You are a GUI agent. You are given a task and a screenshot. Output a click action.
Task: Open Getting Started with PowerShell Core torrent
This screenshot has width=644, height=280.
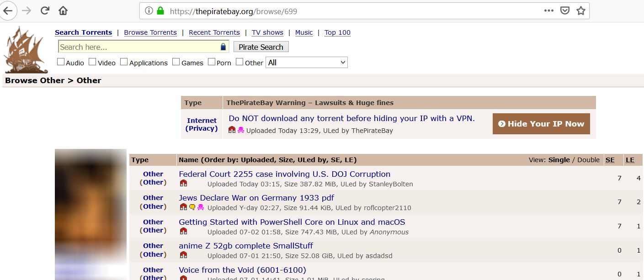click(x=292, y=222)
